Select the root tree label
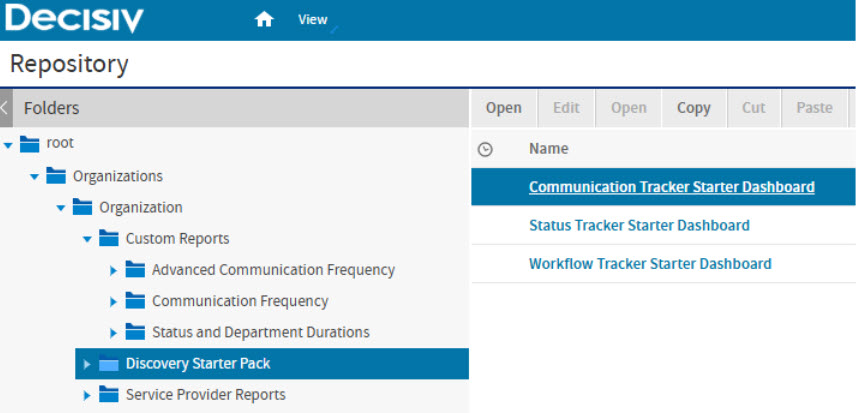 [60, 144]
